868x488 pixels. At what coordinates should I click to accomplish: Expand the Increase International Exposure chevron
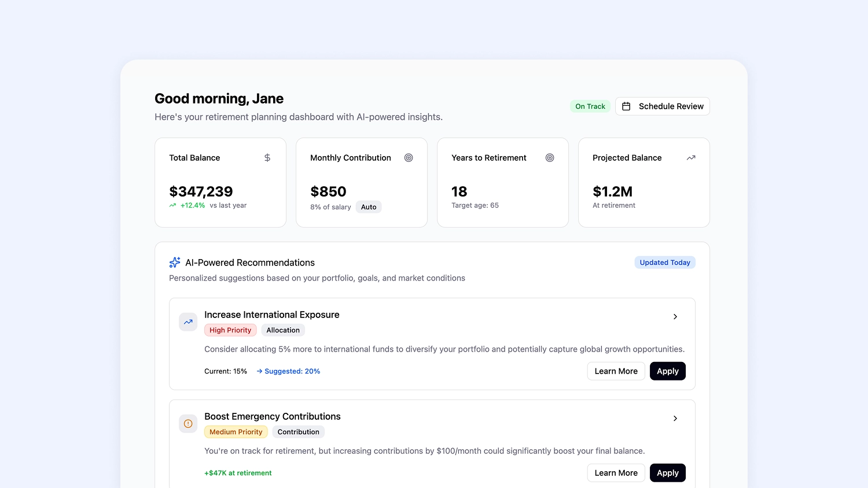pos(675,317)
